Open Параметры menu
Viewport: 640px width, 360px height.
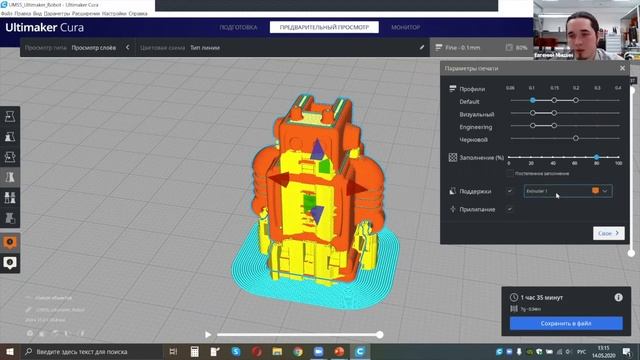point(57,13)
